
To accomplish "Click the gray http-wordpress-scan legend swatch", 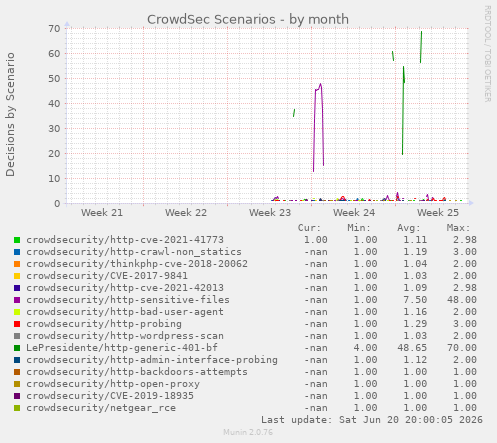I will pyautogui.click(x=17, y=336).
